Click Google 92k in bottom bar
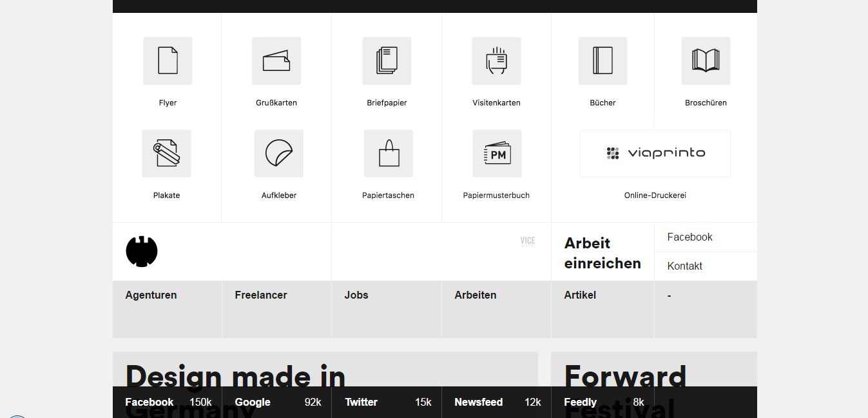This screenshot has height=418, width=868. [277, 402]
